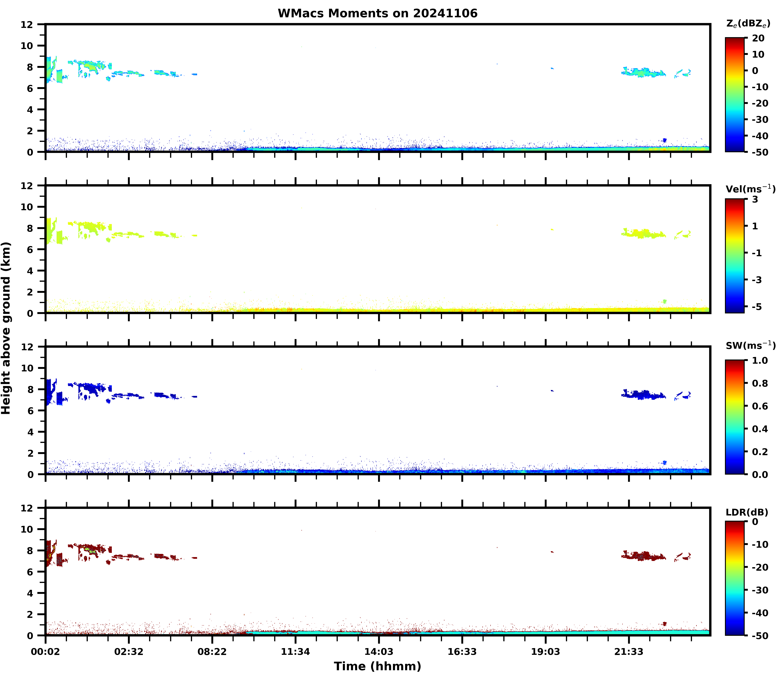Click the 21:33 time tick label
Viewport: 784px width, 681px height.
click(x=629, y=652)
